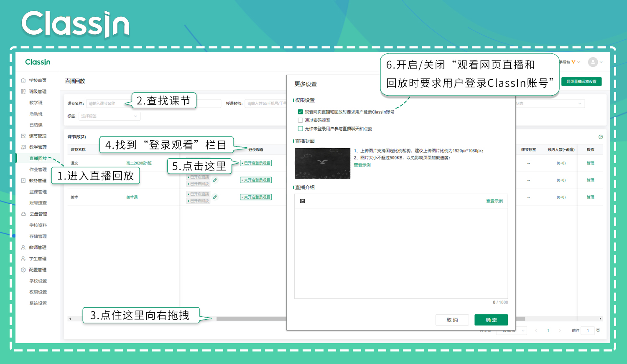Click the 云盘管理 cloud icon
The height and width of the screenshot is (364, 627).
(x=23, y=214)
